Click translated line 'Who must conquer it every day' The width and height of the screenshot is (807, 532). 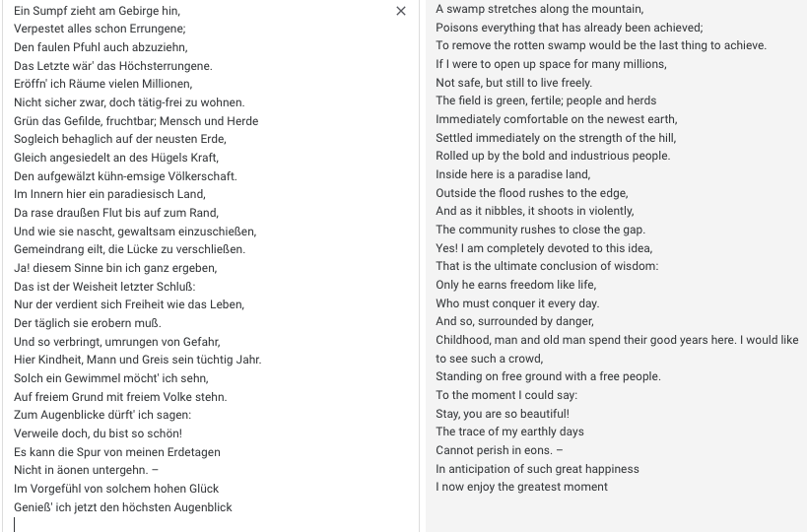[517, 303]
